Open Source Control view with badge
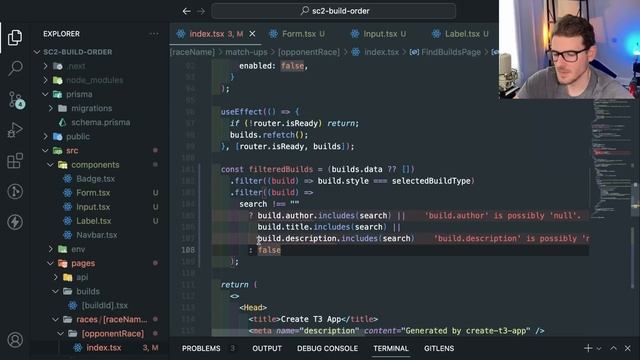Image resolution: width=640 pixels, height=360 pixels. pos(16,99)
